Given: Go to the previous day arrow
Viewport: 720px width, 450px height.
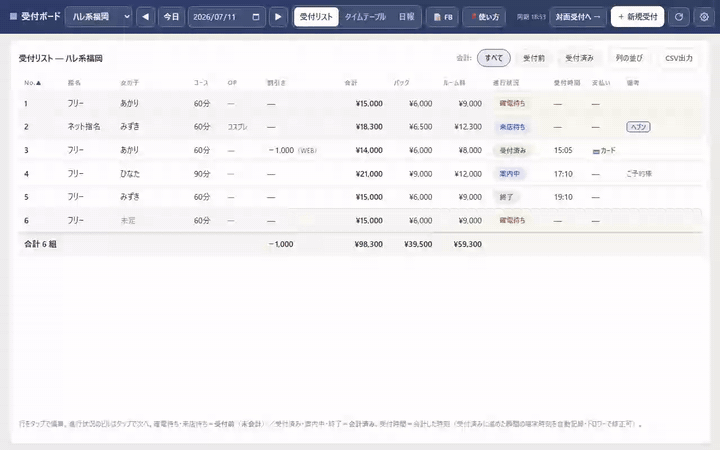Looking at the screenshot, I should click(x=146, y=17).
